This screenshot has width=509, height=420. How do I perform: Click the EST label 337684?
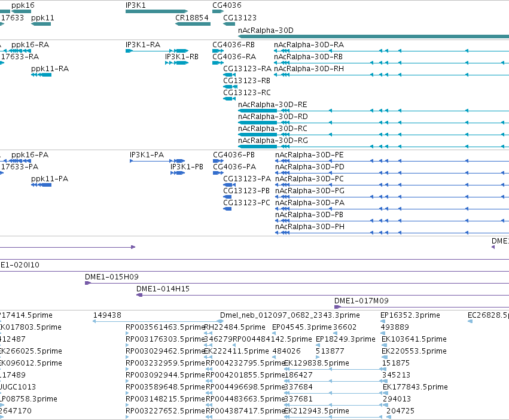click(298, 387)
